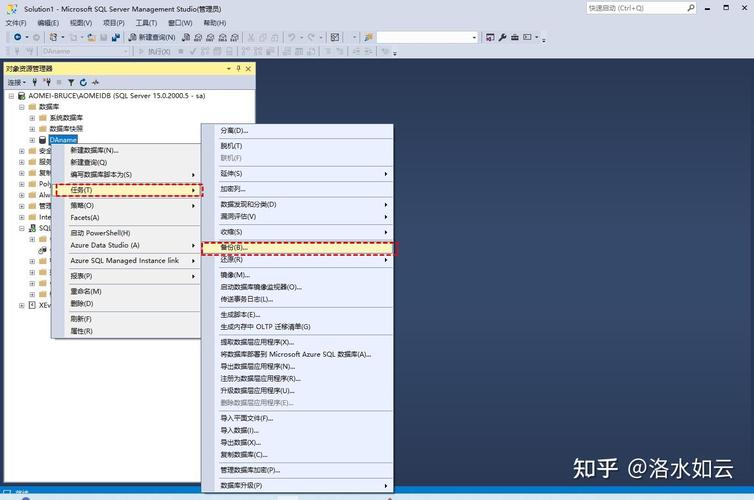This screenshot has width=754, height=500.
Task: Open the 还原(R) submenu entry
Action: tap(232, 259)
